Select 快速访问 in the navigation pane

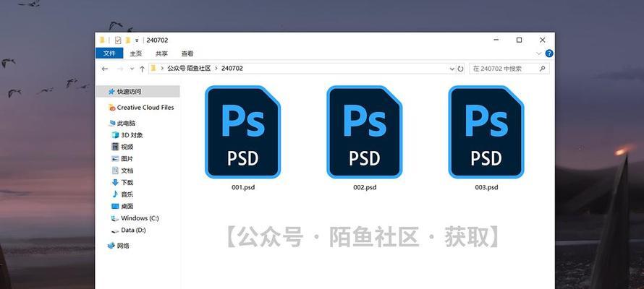(138, 92)
